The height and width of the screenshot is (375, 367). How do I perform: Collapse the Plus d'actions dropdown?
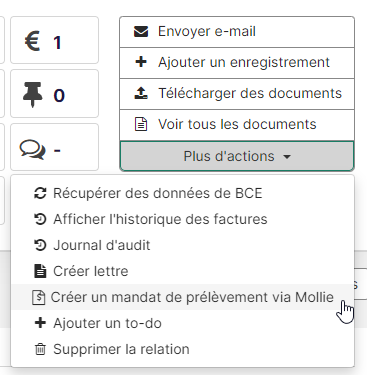click(x=237, y=156)
